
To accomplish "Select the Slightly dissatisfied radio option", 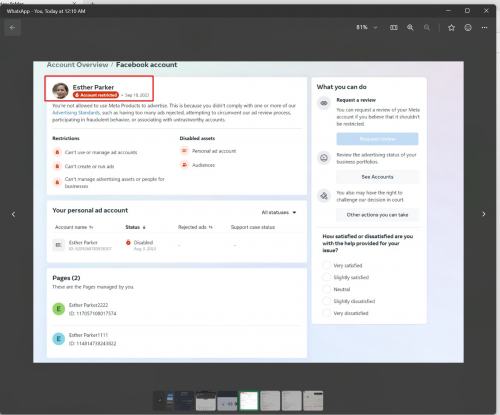I will pos(327,301).
